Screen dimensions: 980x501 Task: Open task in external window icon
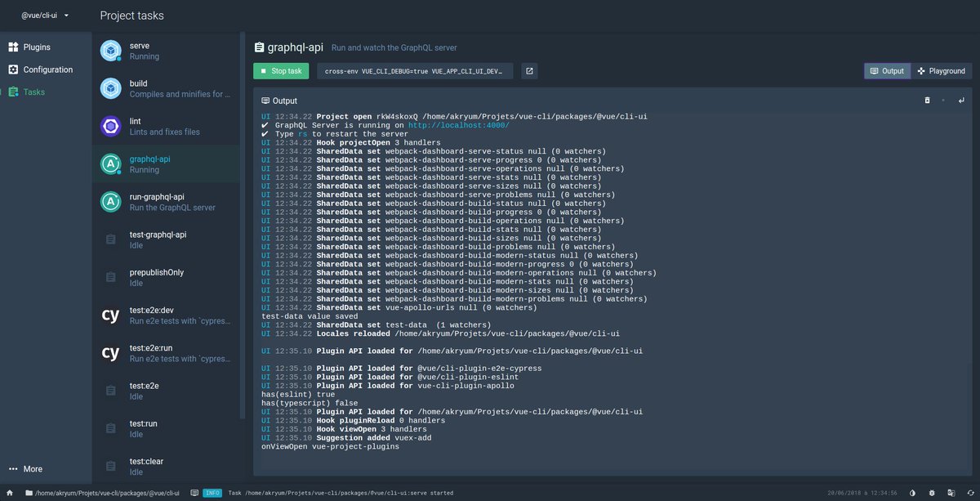(529, 71)
